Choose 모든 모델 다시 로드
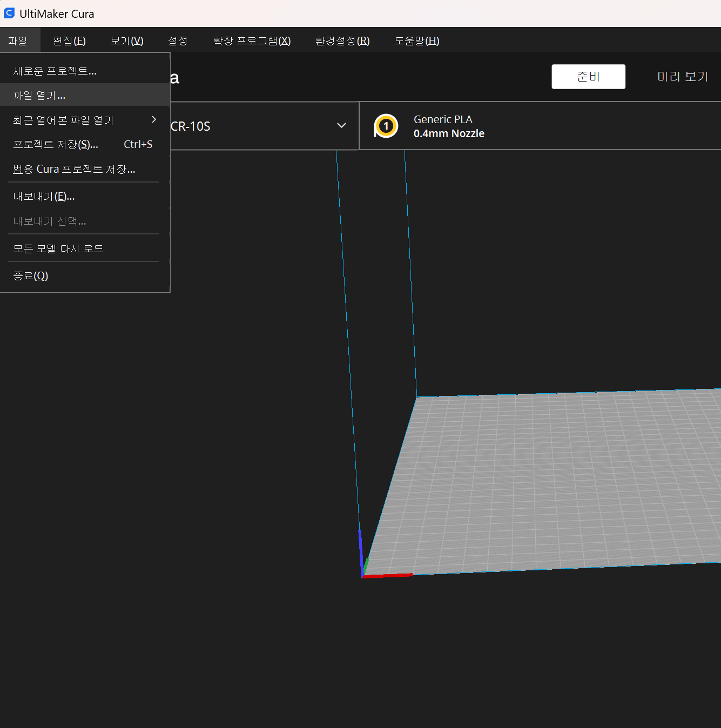 [x=85, y=248]
